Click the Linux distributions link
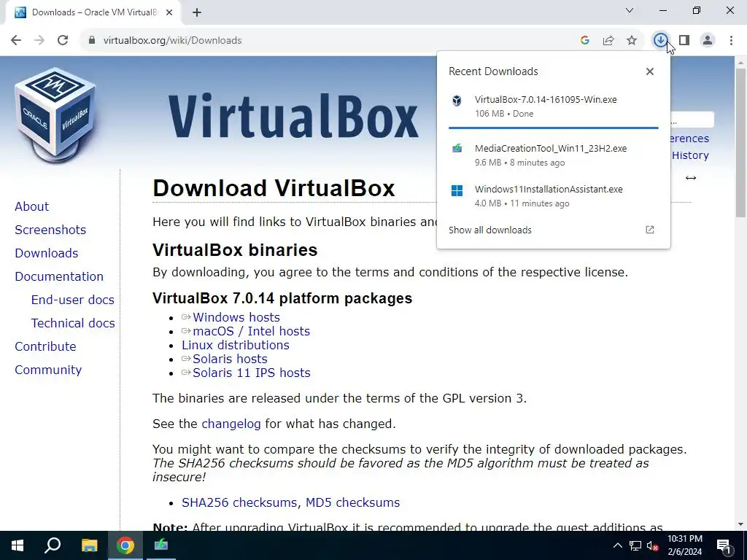747x560 pixels. click(x=236, y=345)
